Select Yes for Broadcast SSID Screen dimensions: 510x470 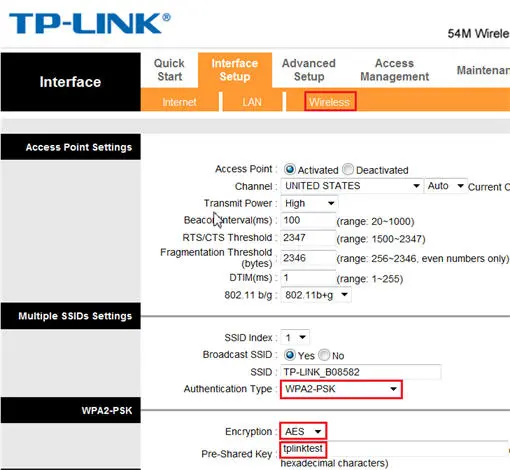(x=290, y=355)
